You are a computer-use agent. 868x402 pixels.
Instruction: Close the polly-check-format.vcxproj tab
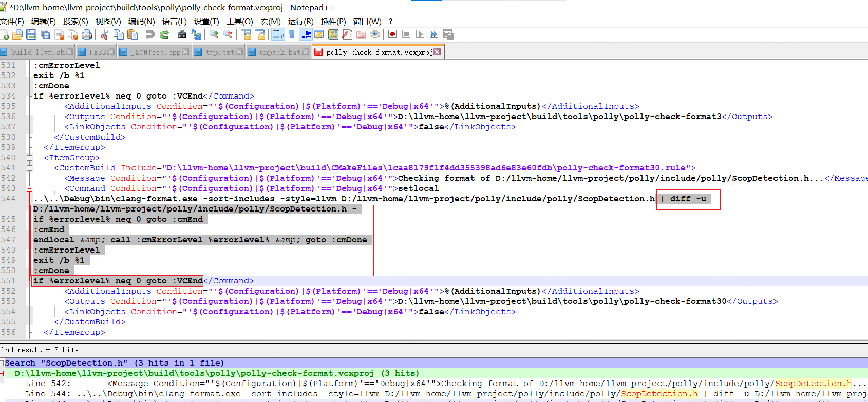click(437, 52)
